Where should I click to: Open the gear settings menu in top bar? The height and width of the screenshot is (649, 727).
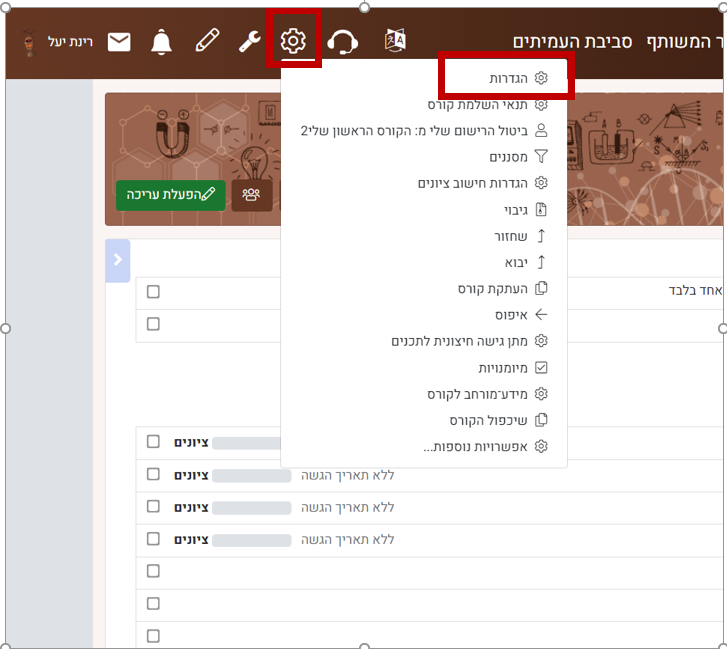click(x=293, y=41)
